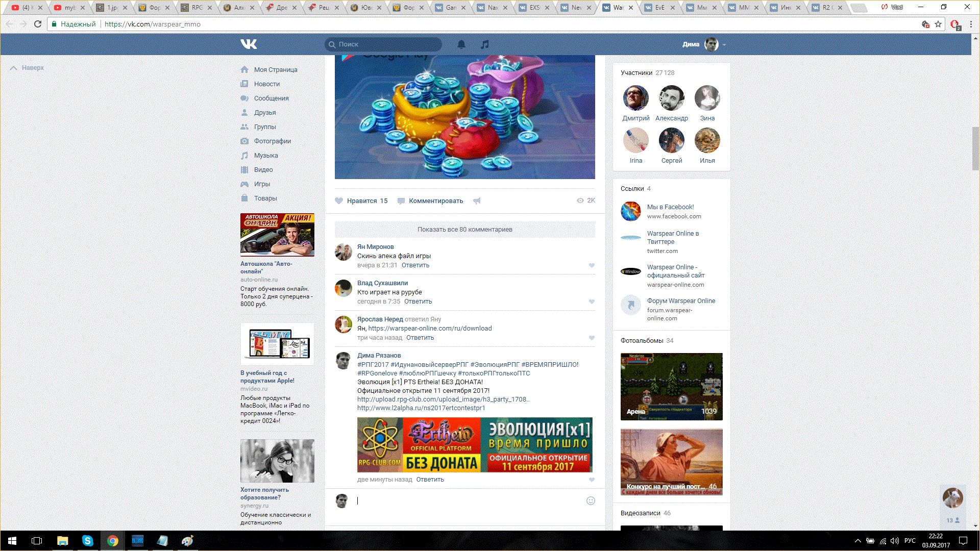Viewport: 980px width, 551px height.
Task: Open participant Зина's avatar
Action: pos(707,98)
